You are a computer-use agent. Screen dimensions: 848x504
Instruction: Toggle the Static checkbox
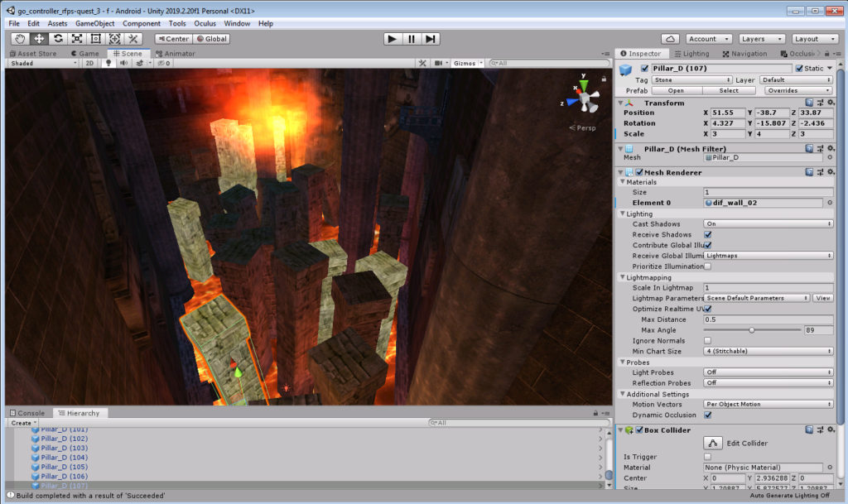tap(799, 68)
